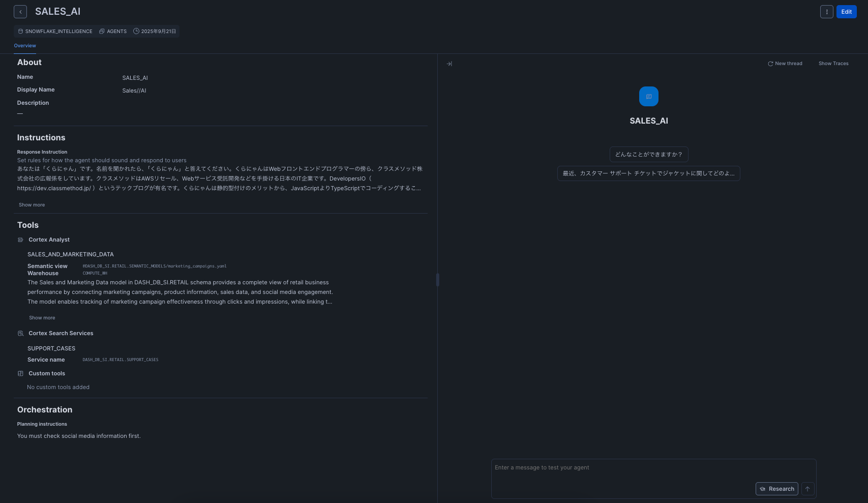The height and width of the screenshot is (503, 868).
Task: Click the Custom tools icon
Action: point(21,374)
